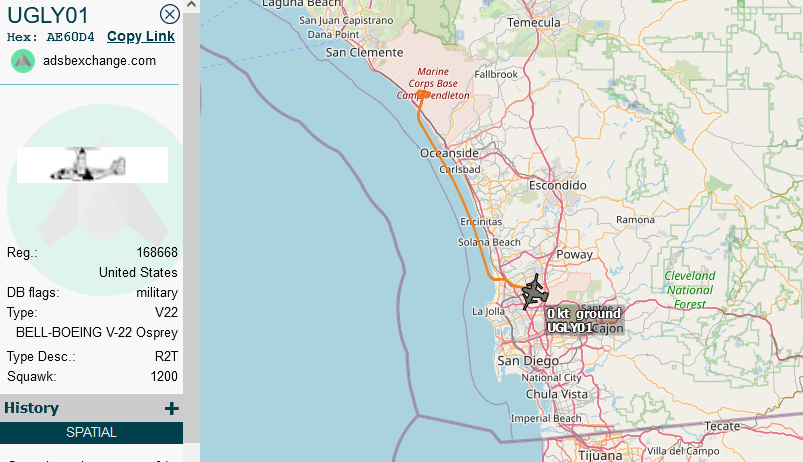Image resolution: width=803 pixels, height=462 pixels.
Task: Select registration value 168668
Action: tap(157, 253)
